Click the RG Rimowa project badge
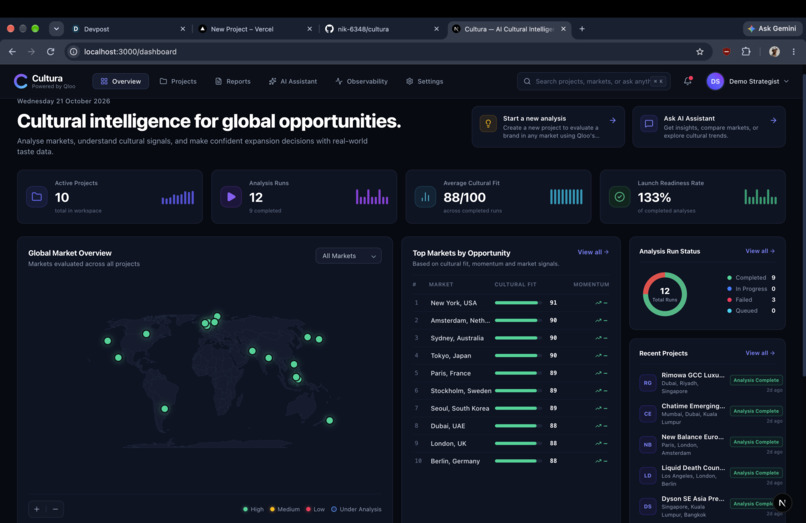The image size is (806, 523). point(648,383)
